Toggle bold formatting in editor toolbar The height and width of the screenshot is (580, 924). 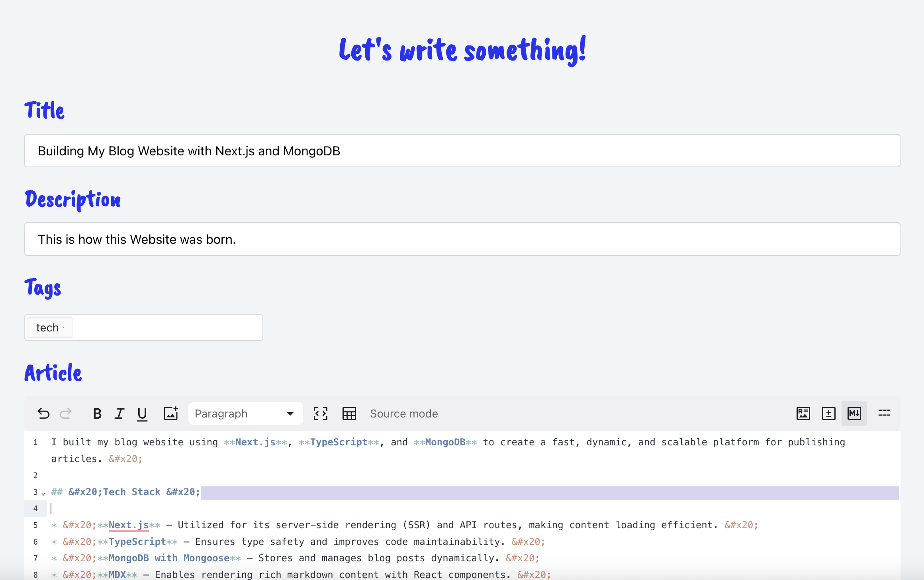click(97, 413)
